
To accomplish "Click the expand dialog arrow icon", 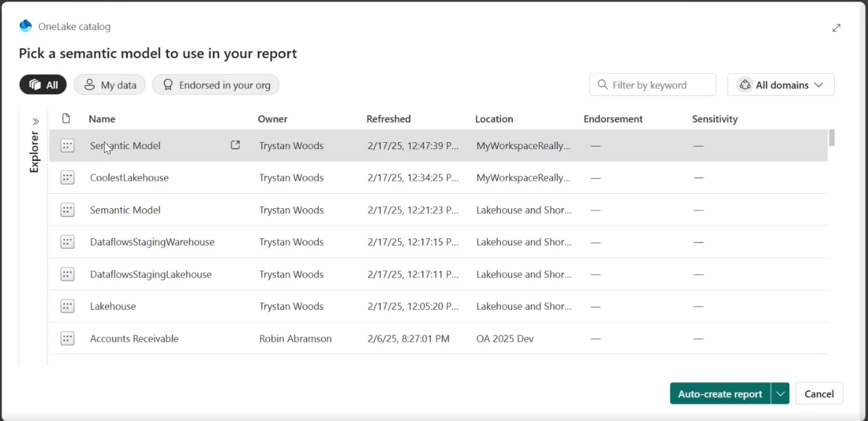I will click(x=837, y=28).
